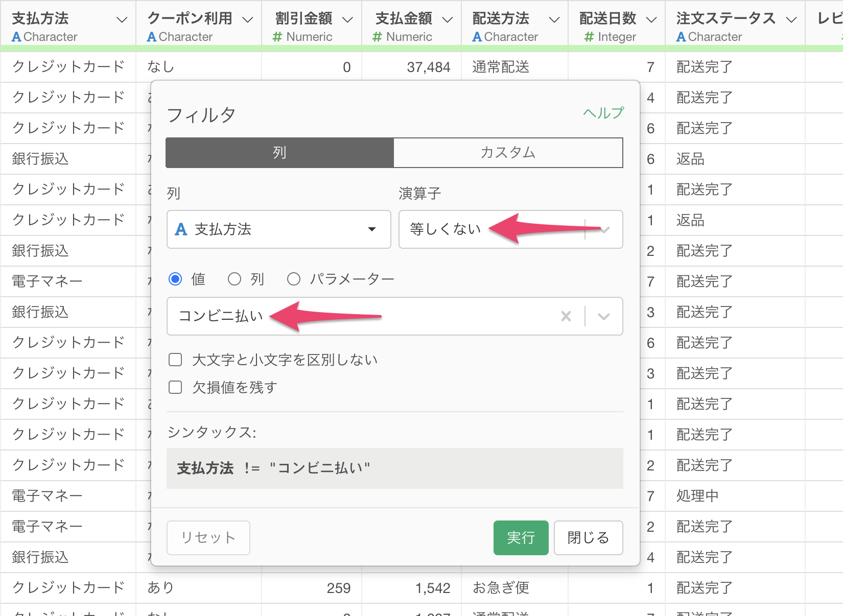Select the パラメーター radio button
This screenshot has height=616, width=843.
(x=294, y=279)
